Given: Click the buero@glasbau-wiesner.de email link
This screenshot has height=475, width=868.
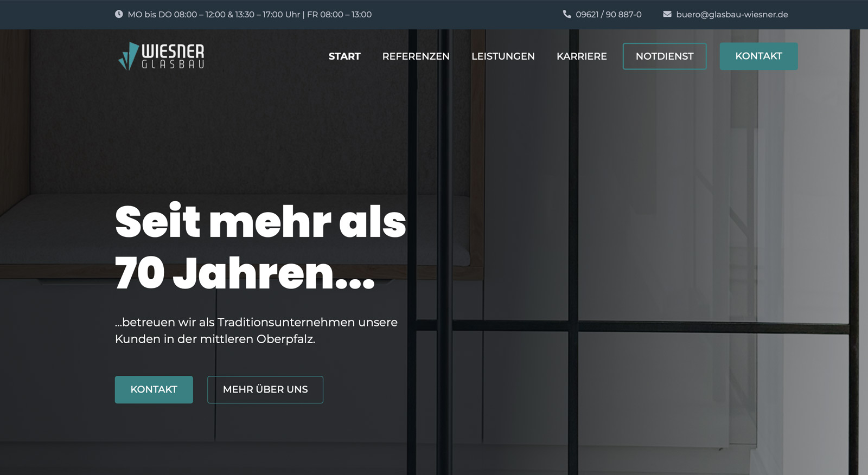Looking at the screenshot, I should coord(732,15).
